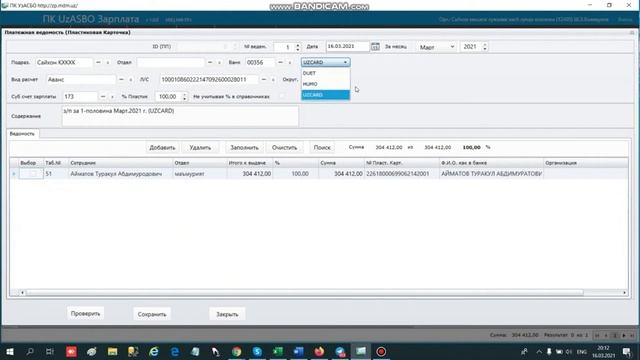Click the Сохранить button
Image resolution: width=640 pixels, height=360 pixels.
[152, 314]
